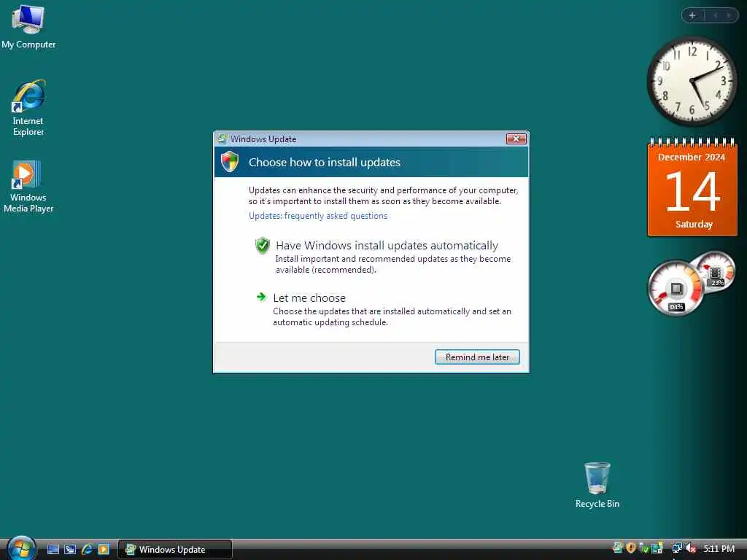Click the Start orb button

point(21,548)
